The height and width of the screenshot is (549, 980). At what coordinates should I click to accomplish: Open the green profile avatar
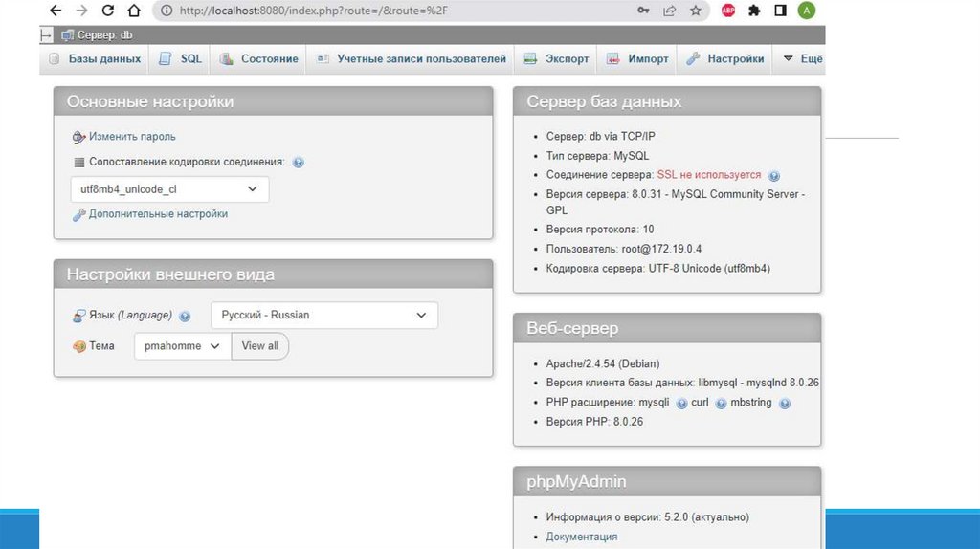pos(806,11)
